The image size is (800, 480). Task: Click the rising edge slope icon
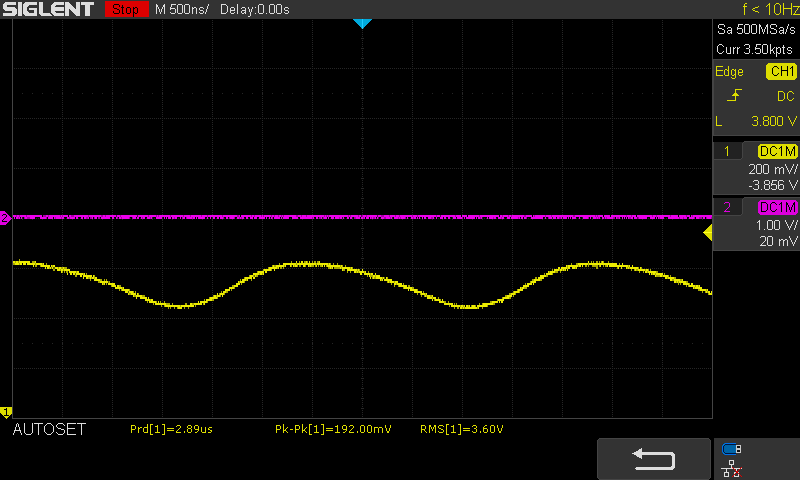[x=734, y=95]
